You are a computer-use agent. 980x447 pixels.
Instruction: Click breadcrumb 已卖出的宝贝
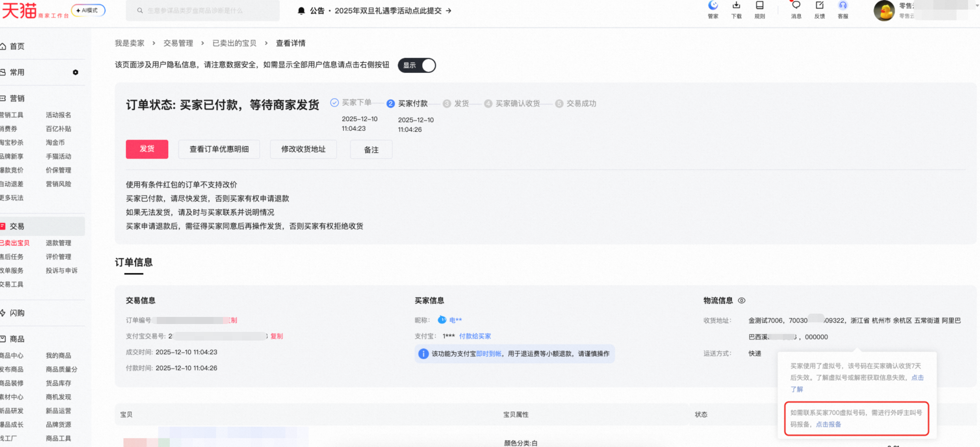[x=234, y=43]
